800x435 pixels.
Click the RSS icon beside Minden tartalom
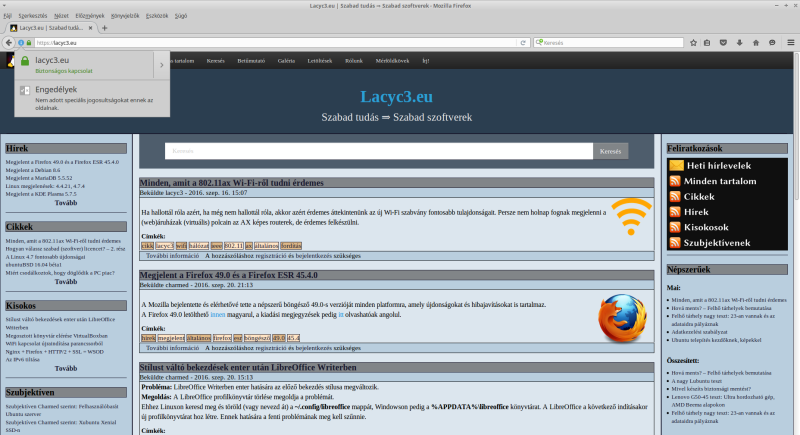coord(675,181)
